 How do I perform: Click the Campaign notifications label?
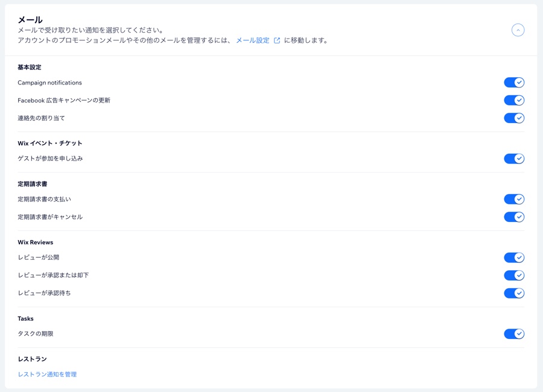(49, 83)
